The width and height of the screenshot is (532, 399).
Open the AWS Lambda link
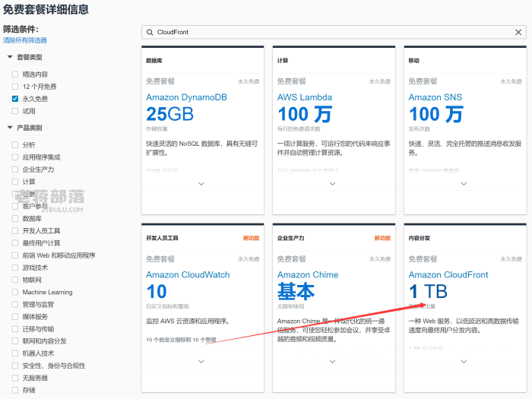304,97
